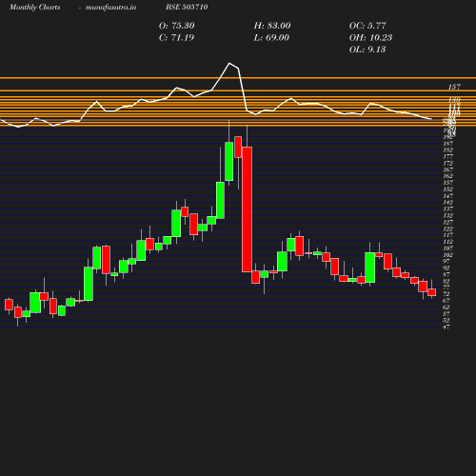Click the '157' label beside the orange lines
The width and height of the screenshot is (476, 476).
[454, 87]
